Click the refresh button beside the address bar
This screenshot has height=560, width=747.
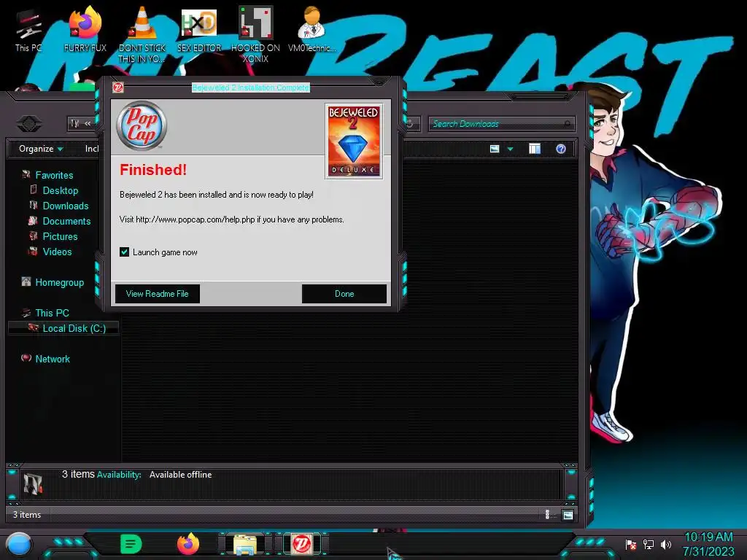click(x=410, y=124)
